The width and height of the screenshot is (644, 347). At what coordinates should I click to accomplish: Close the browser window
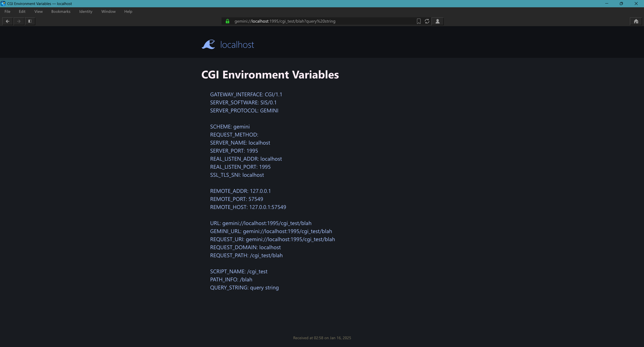[636, 4]
